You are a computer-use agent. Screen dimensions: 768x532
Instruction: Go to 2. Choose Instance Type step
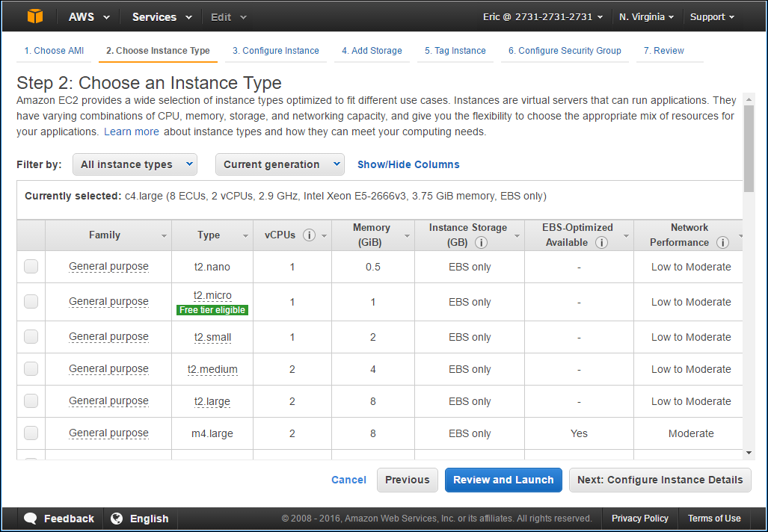158,51
